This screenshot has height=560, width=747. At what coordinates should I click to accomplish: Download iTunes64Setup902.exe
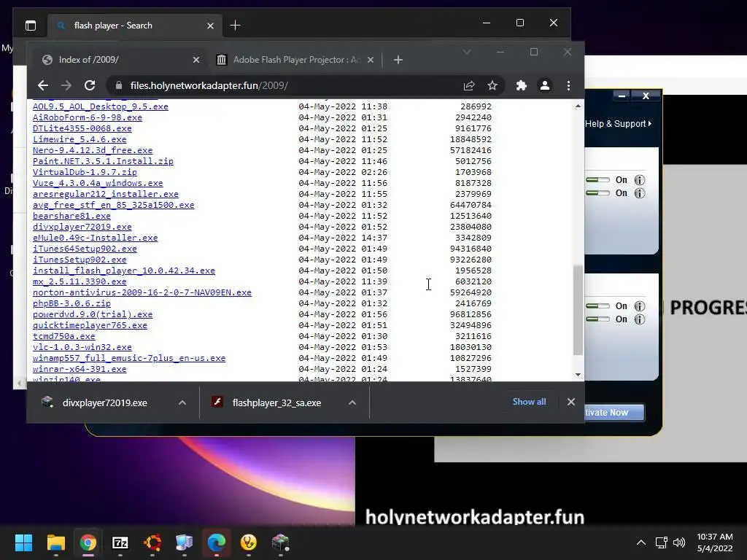(85, 249)
